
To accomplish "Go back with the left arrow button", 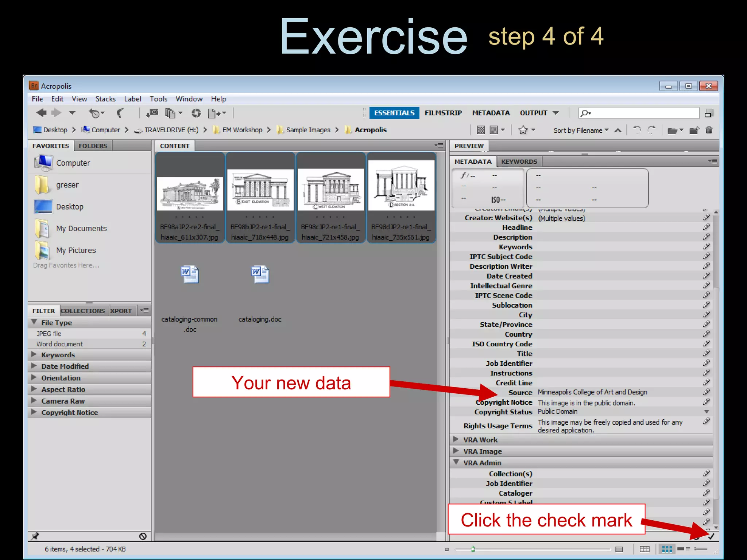I will (41, 113).
